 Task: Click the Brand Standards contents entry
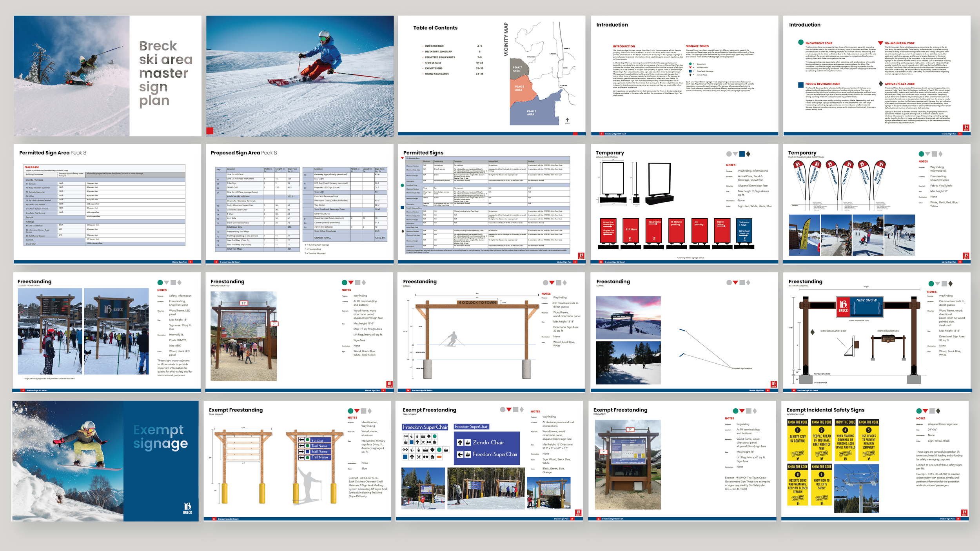point(437,74)
